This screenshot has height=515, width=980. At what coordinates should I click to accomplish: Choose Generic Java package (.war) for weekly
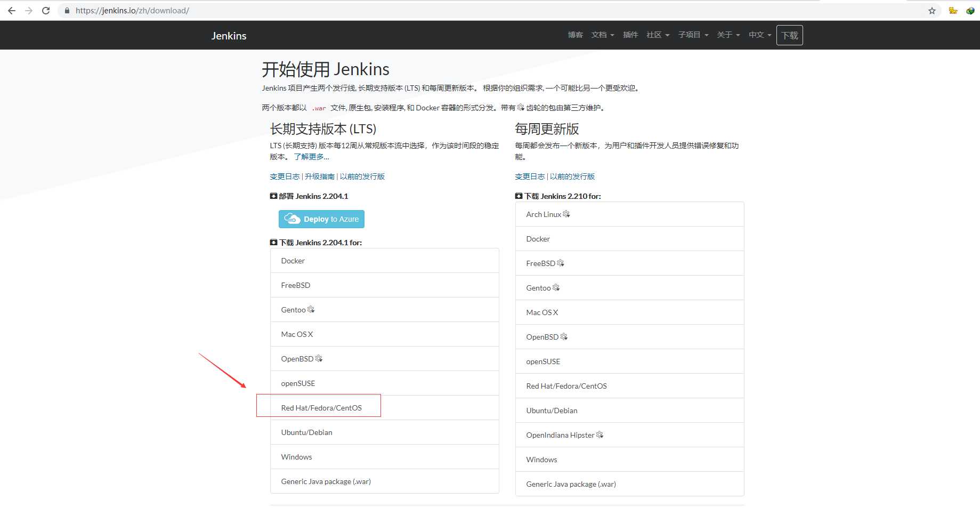[x=630, y=484]
